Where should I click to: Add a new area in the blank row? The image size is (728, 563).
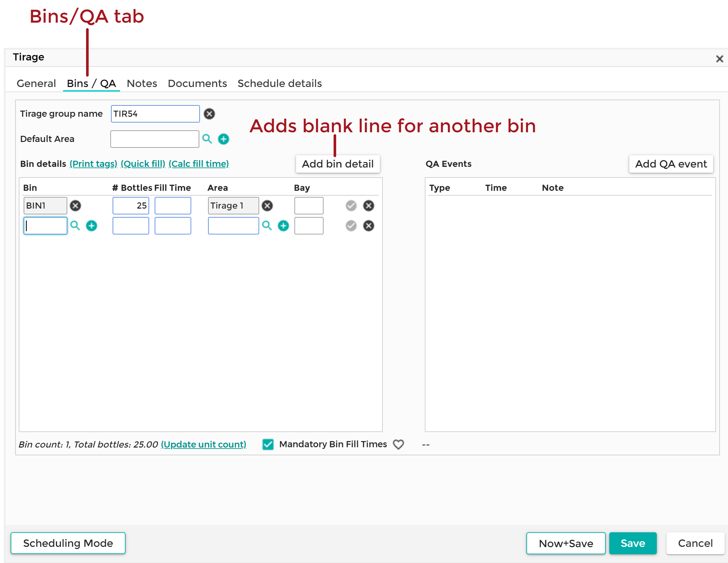[283, 225]
